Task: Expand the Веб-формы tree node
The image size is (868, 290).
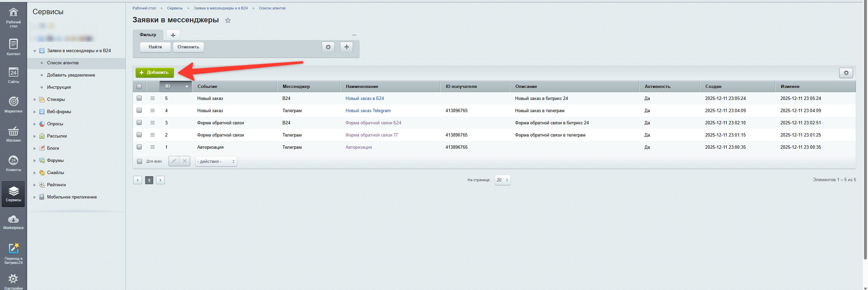Action: pyautogui.click(x=35, y=112)
